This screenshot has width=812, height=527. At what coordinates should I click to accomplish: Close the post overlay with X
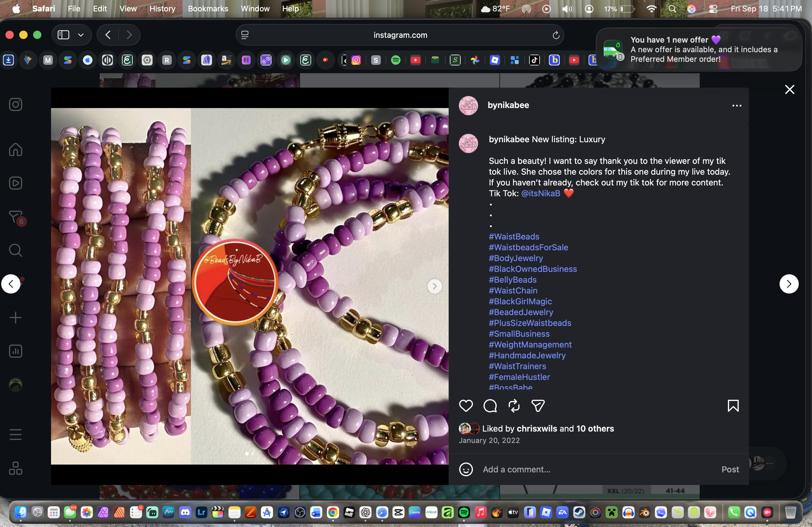pos(790,89)
